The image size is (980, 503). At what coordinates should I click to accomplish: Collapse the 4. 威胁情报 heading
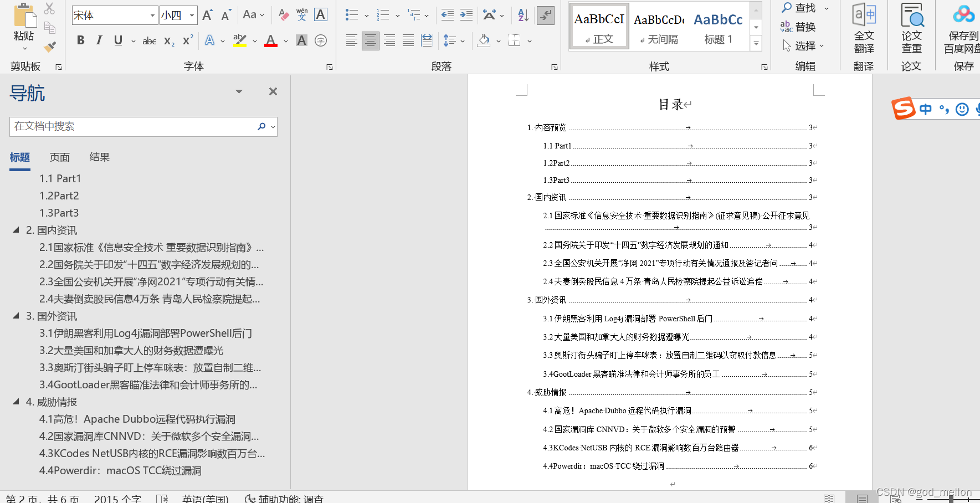point(16,402)
